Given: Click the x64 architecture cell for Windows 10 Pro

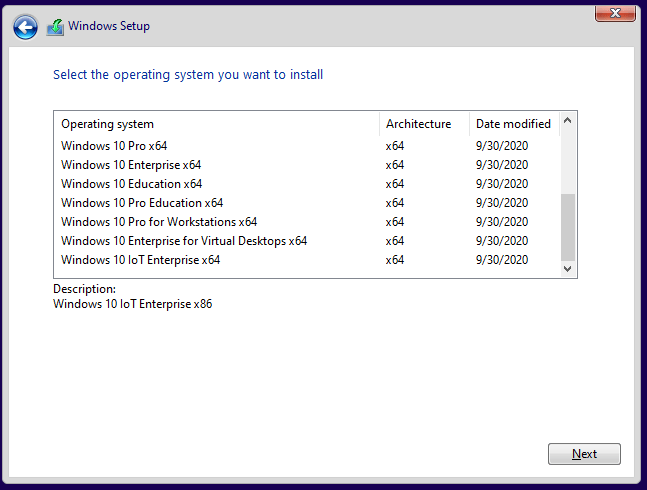Looking at the screenshot, I should [x=395, y=146].
